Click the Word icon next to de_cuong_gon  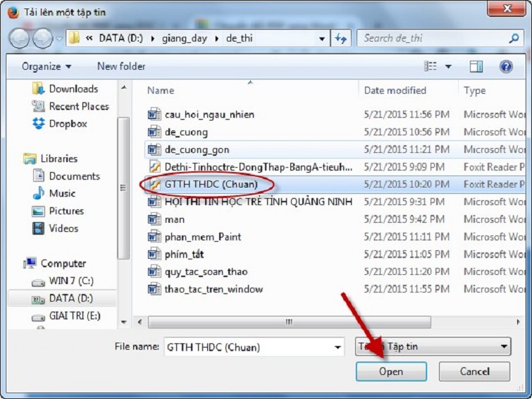154,149
